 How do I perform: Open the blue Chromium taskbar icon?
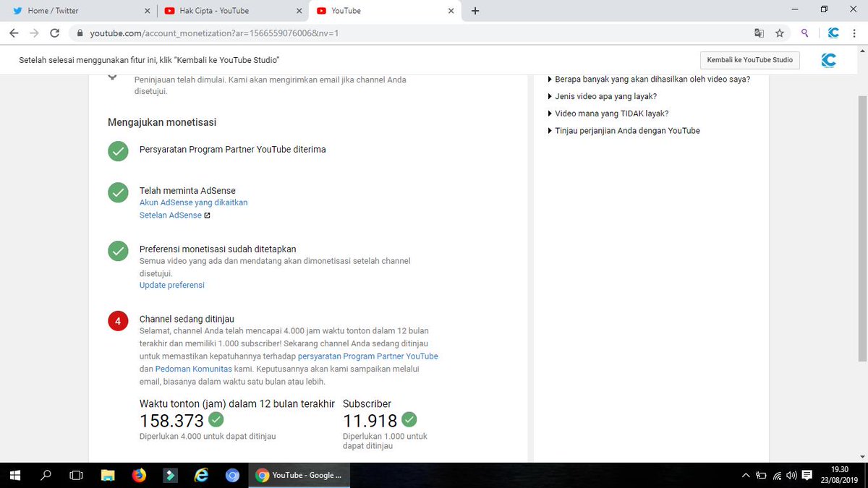tap(232, 475)
